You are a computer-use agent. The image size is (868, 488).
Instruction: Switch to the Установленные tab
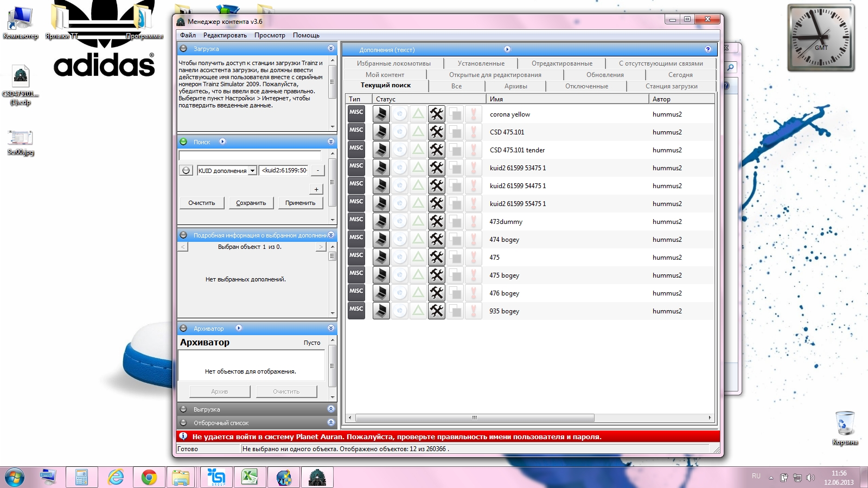[x=481, y=63]
